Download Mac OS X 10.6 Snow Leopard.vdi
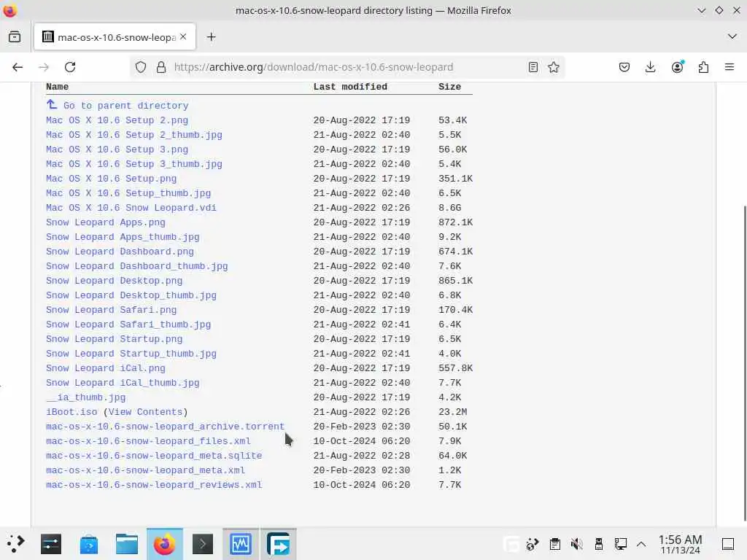The image size is (747, 560). 131,208
